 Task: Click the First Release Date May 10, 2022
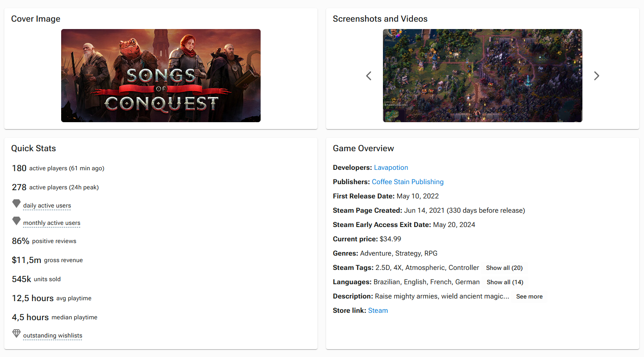coord(386,196)
